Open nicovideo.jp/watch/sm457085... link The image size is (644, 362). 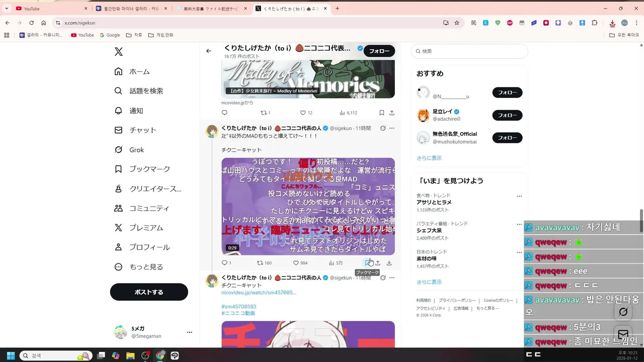(259, 292)
